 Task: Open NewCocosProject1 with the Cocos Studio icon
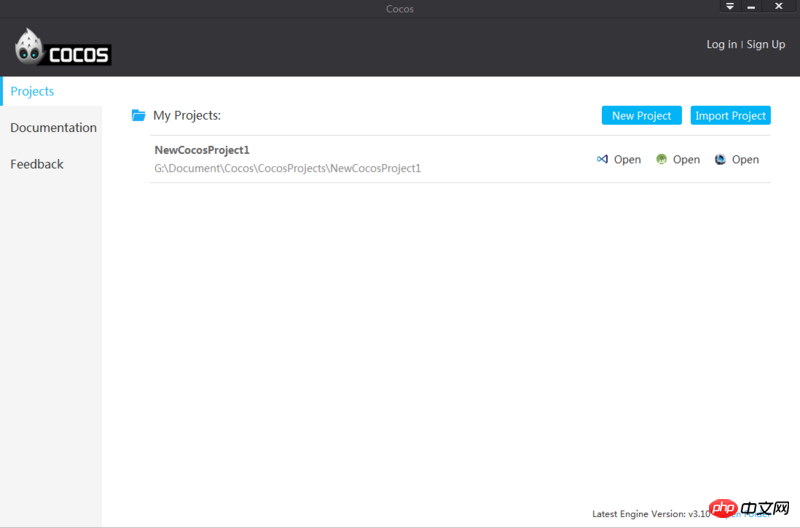(720, 159)
